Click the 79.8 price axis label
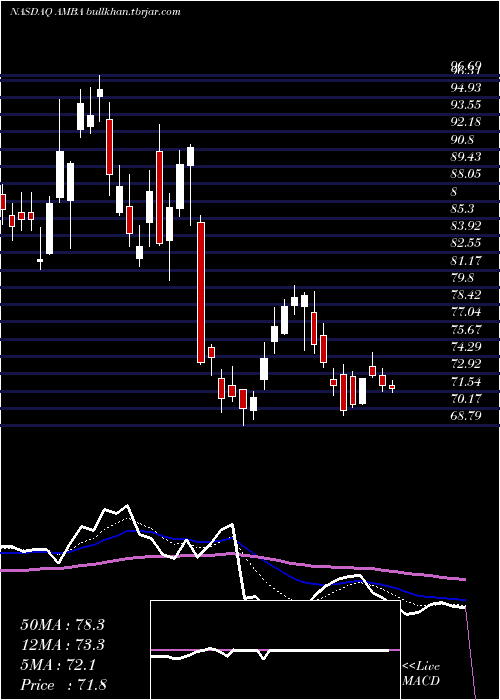 point(462,278)
